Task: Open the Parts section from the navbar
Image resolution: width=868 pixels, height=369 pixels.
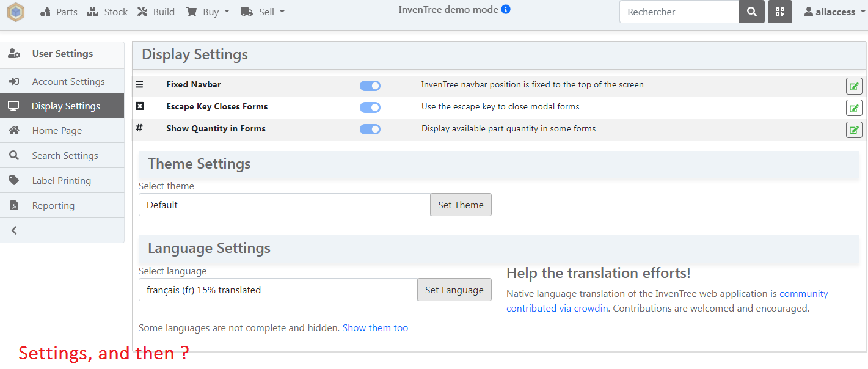Action: (x=58, y=11)
